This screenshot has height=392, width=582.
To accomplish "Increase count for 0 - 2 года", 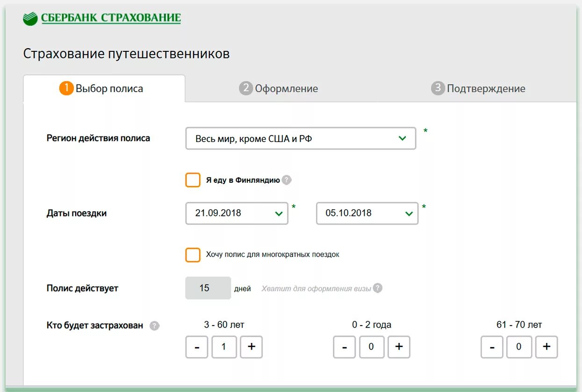I will pos(399,347).
